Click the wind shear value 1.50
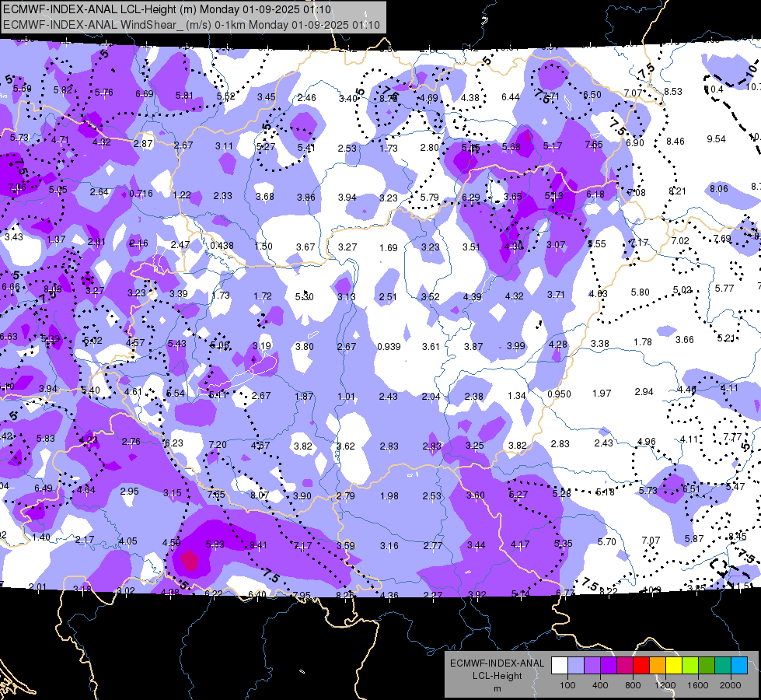Screen dimensions: 761x700 264,247
